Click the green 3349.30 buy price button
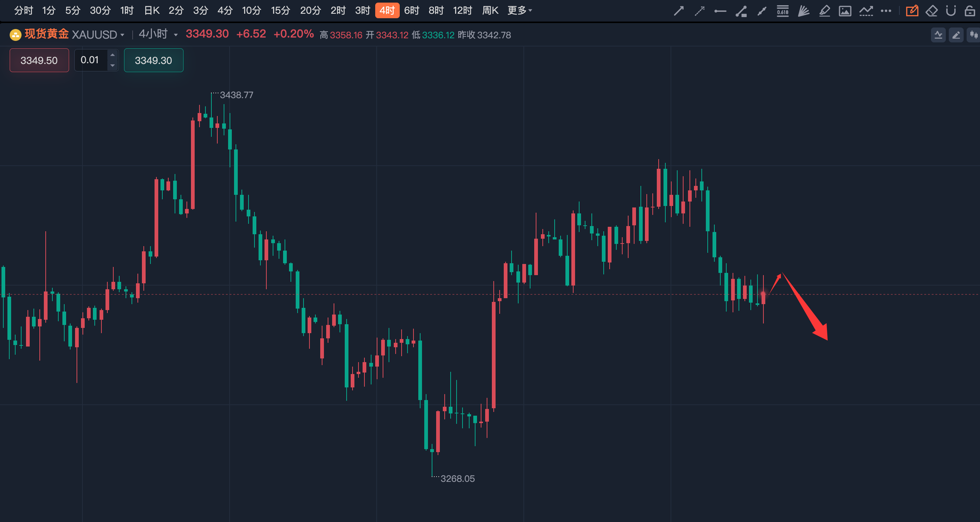The height and width of the screenshot is (522, 980). point(153,60)
